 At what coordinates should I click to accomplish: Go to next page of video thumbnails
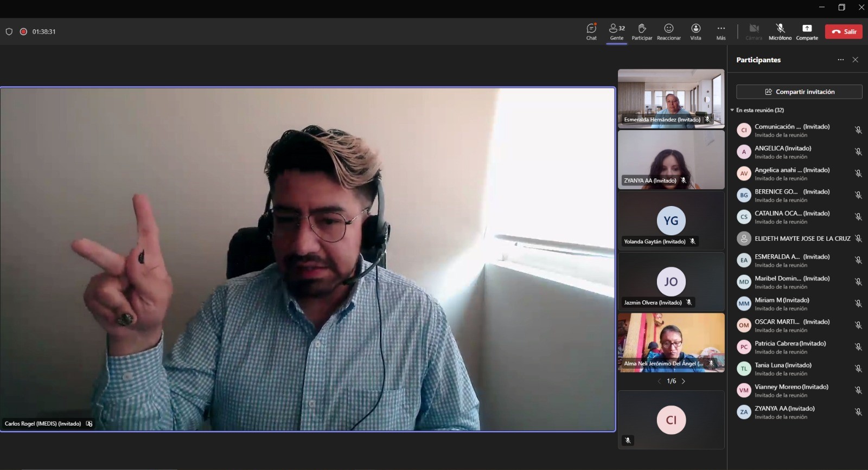point(684,381)
